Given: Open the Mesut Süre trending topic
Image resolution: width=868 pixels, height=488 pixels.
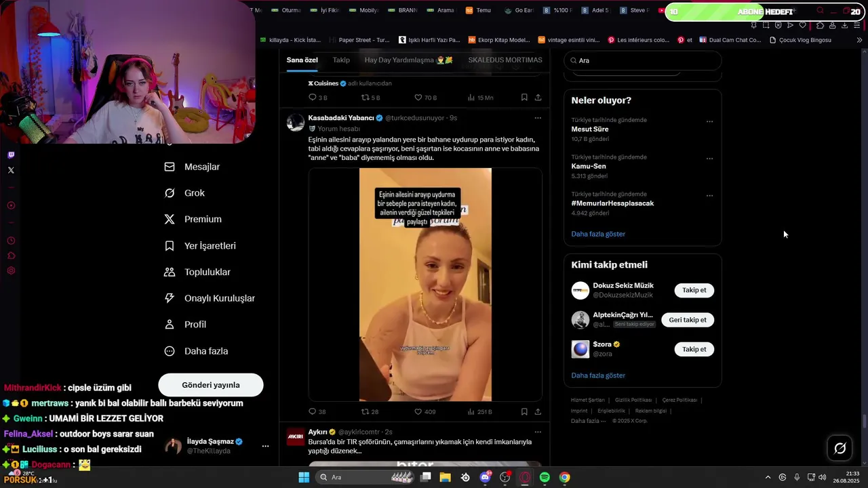Looking at the screenshot, I should tap(590, 129).
